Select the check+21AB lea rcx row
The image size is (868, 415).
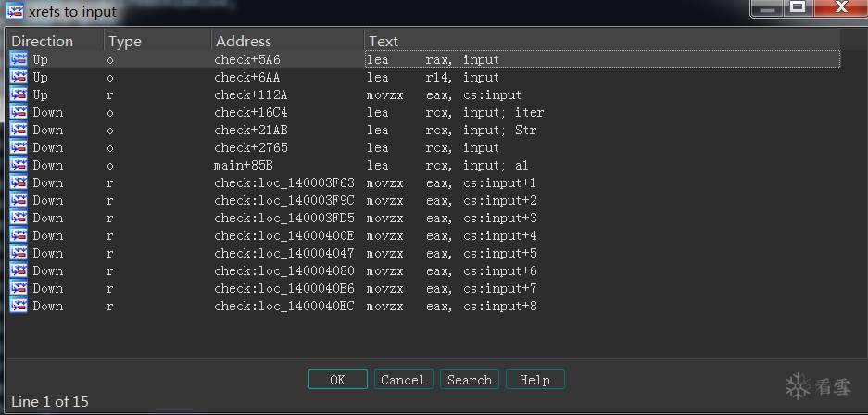[424, 130]
